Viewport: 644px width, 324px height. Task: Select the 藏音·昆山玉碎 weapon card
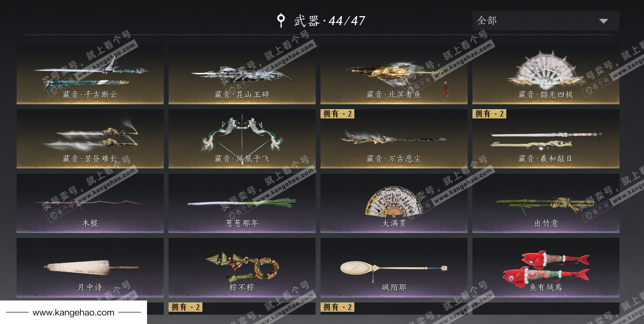[242, 74]
